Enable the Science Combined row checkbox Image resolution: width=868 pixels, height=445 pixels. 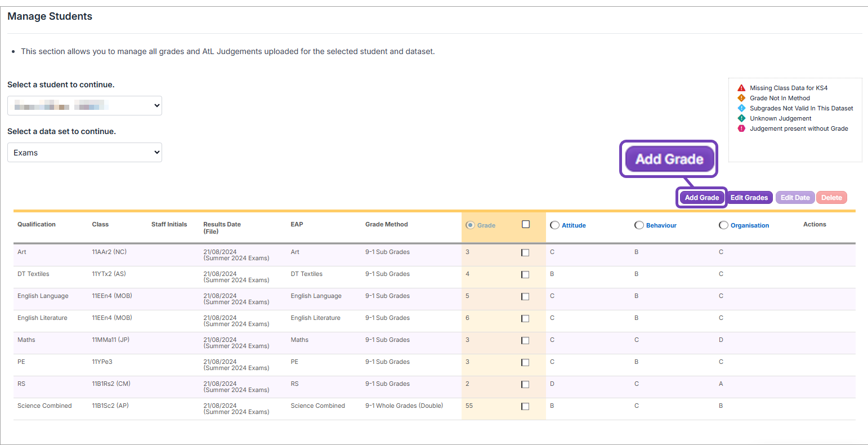click(525, 407)
